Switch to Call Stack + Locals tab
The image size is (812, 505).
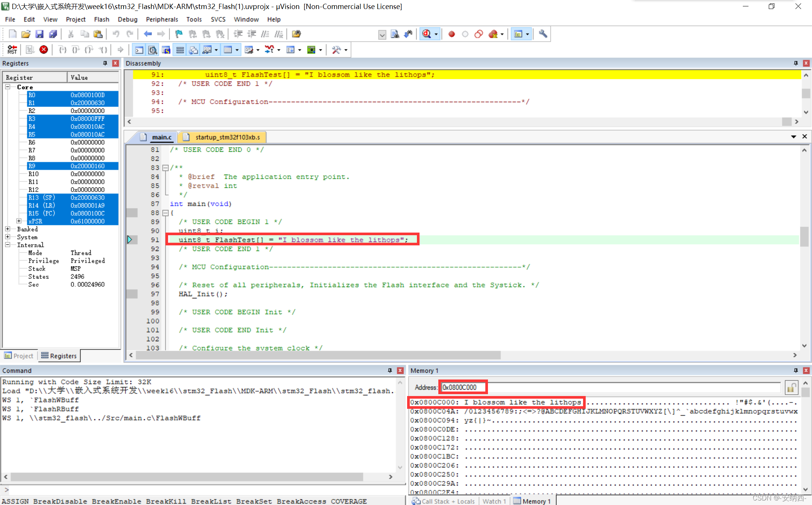pos(444,501)
